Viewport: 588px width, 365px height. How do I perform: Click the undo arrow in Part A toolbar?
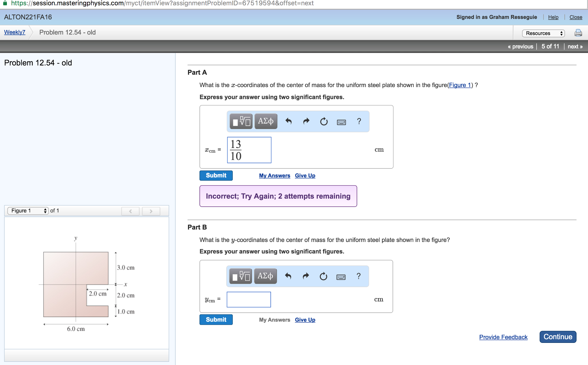point(289,121)
